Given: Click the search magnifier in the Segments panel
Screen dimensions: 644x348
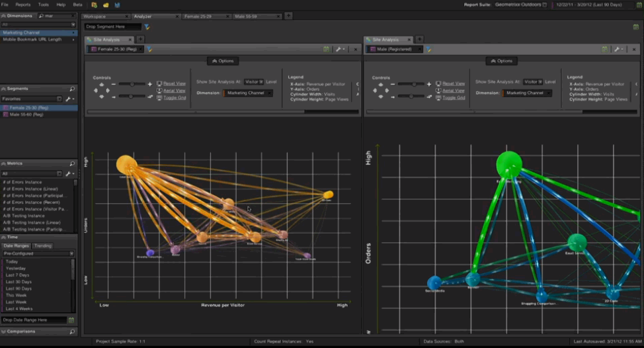Looking at the screenshot, I should (72, 89).
